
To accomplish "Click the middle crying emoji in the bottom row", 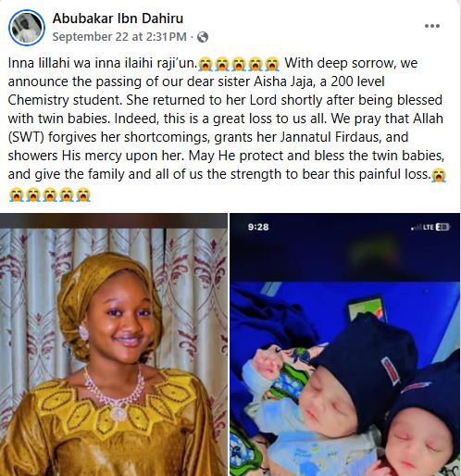I will tap(50, 194).
